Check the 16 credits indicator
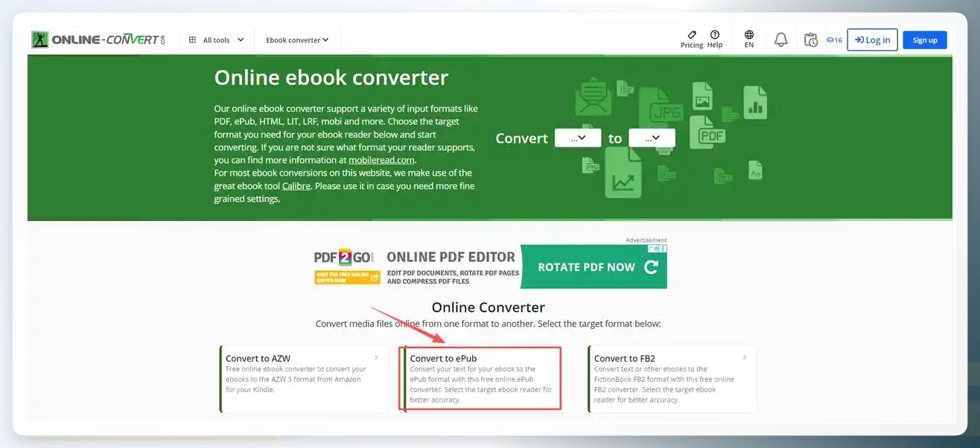Screen dimensions: 980x448 [x=834, y=40]
